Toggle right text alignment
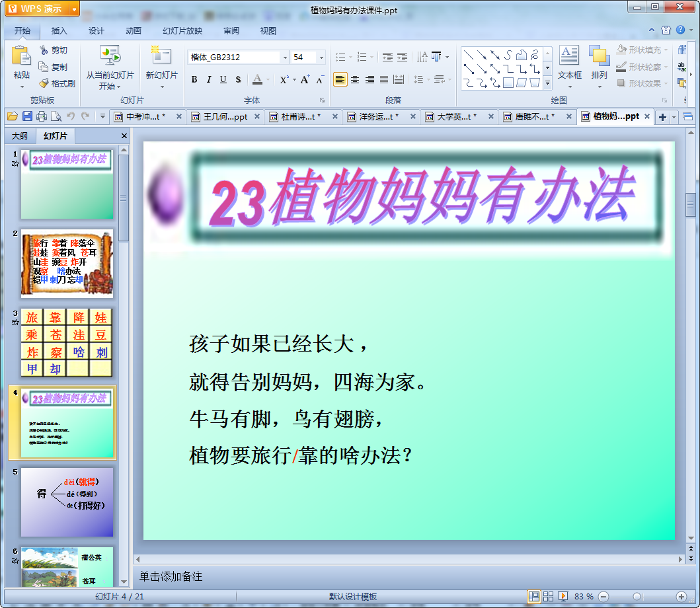Viewport: 700px width, 608px height. click(x=369, y=79)
